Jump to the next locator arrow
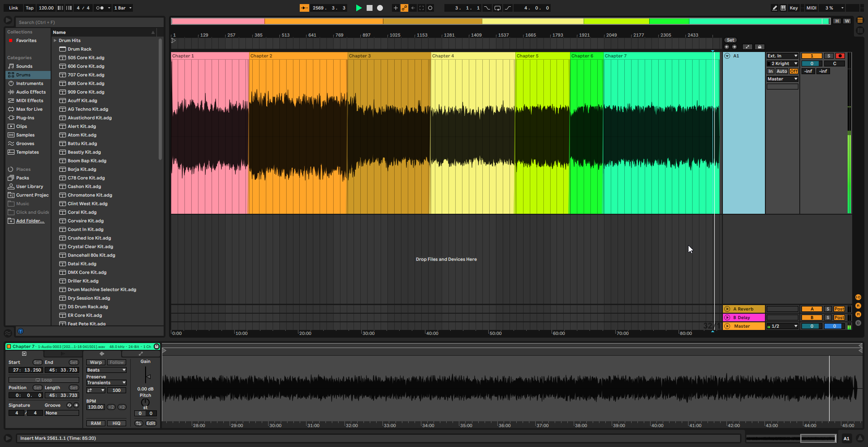The height and width of the screenshot is (447, 868). [734, 47]
